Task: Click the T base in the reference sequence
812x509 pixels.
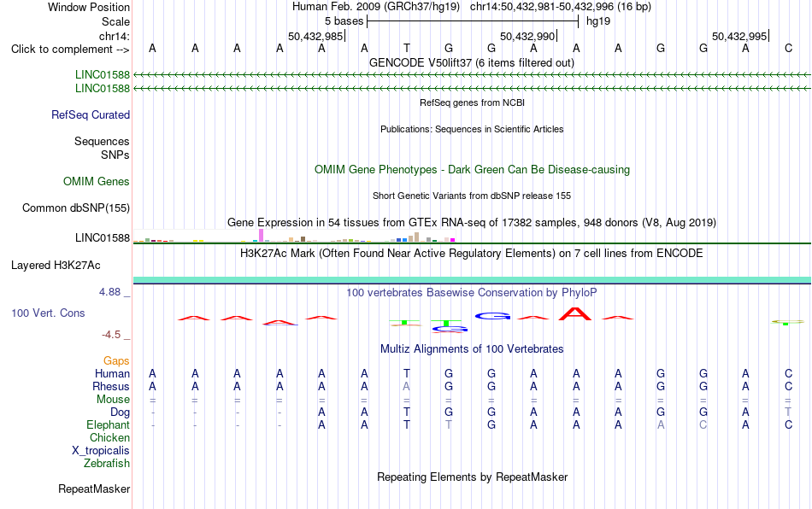Action: click(x=407, y=49)
